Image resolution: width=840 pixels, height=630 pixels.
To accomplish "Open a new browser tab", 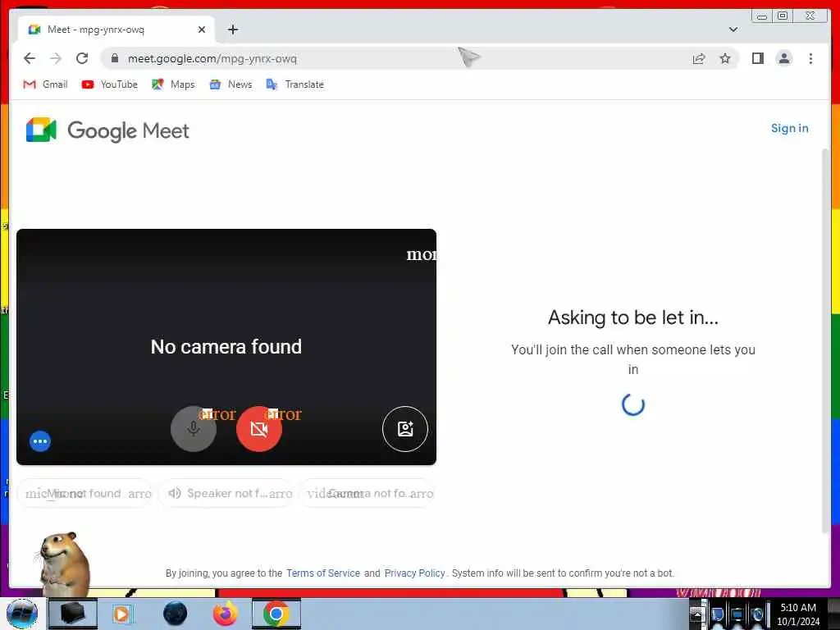I will (x=232, y=30).
